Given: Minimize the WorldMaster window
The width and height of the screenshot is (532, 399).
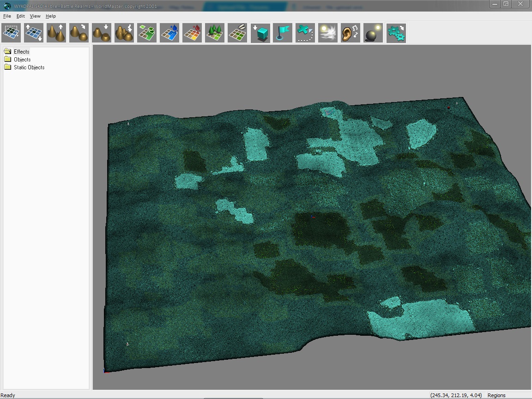Looking at the screenshot, I should click(x=494, y=4).
